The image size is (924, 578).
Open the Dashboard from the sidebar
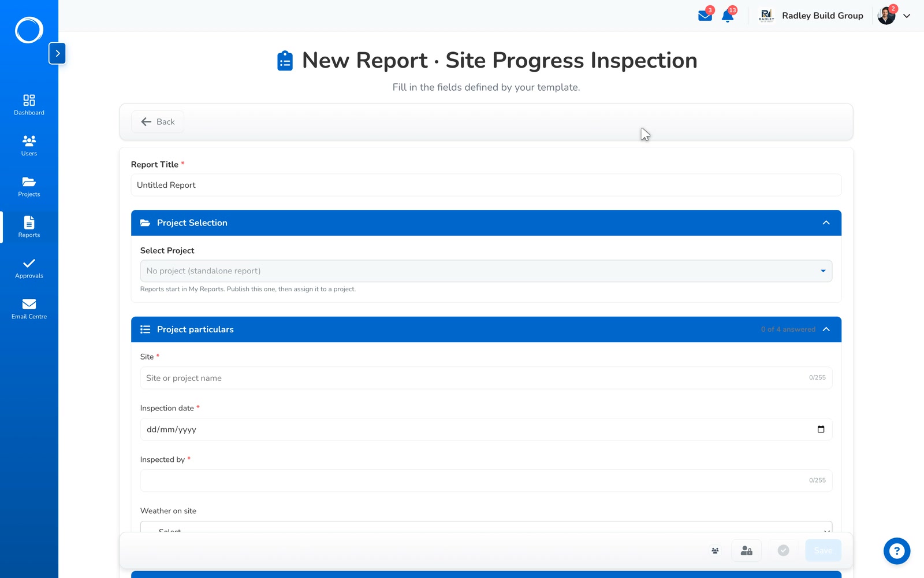coord(29,105)
